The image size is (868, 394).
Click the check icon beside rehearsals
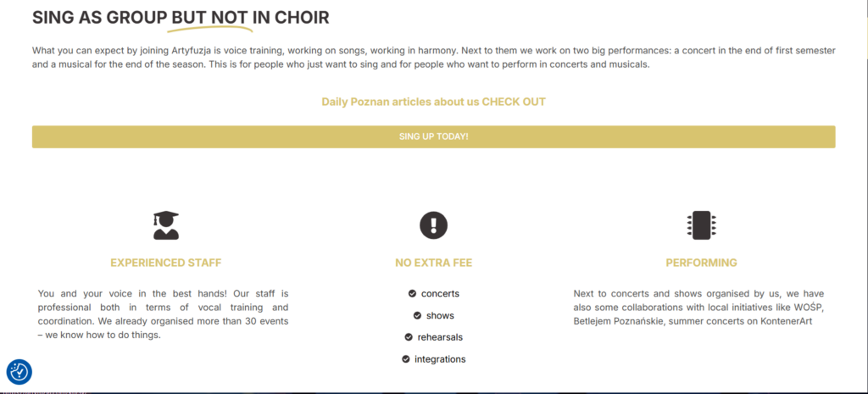pyautogui.click(x=409, y=337)
